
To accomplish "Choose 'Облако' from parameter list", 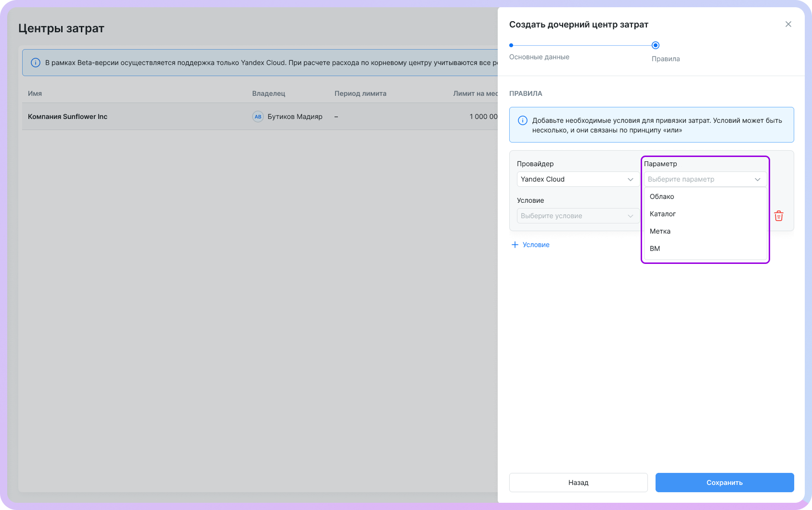I will (x=662, y=196).
